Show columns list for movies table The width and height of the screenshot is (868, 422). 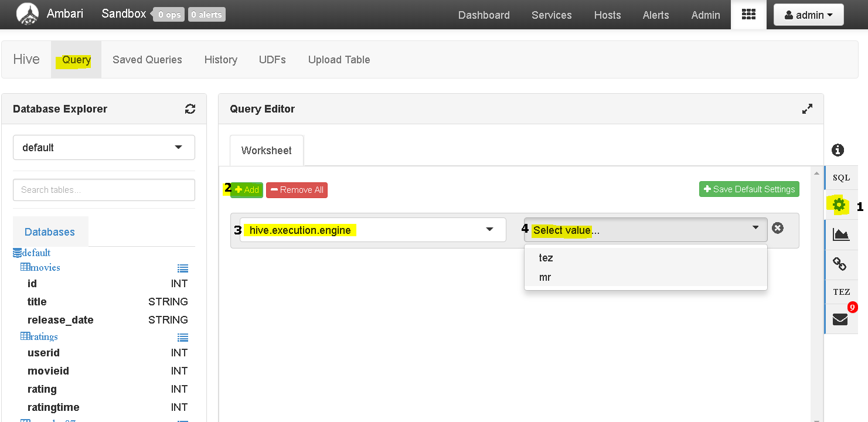(x=183, y=268)
